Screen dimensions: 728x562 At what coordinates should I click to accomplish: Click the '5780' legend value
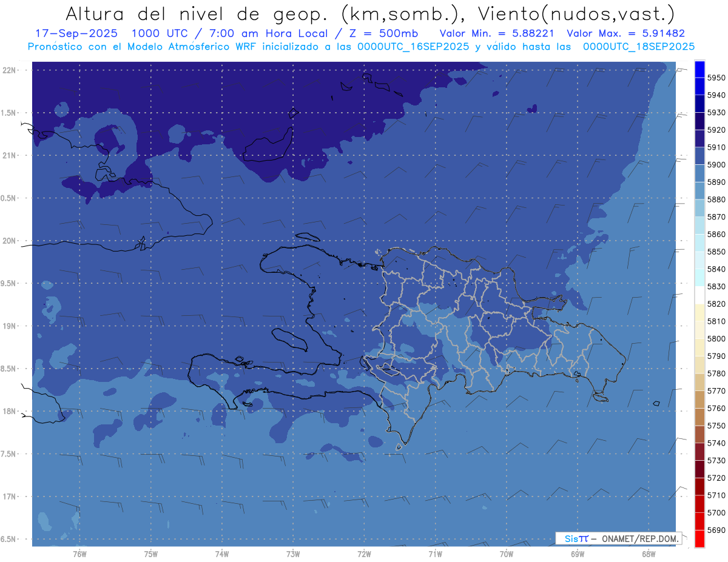tap(716, 373)
